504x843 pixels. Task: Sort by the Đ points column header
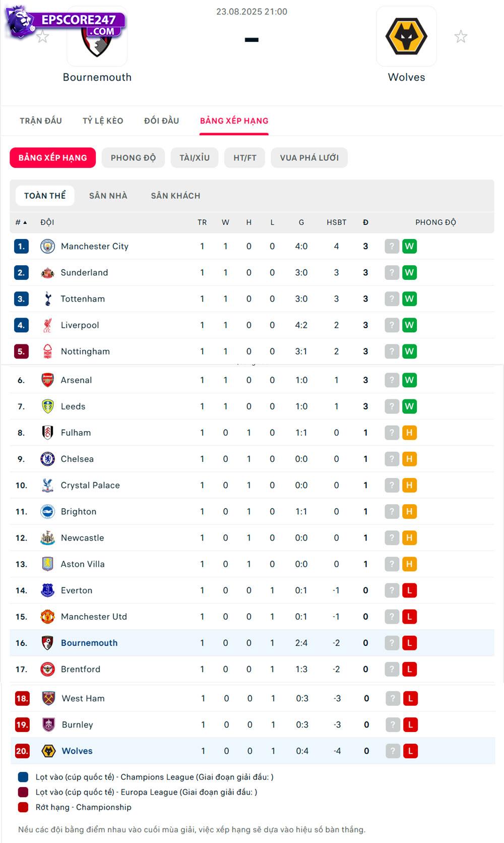(365, 222)
